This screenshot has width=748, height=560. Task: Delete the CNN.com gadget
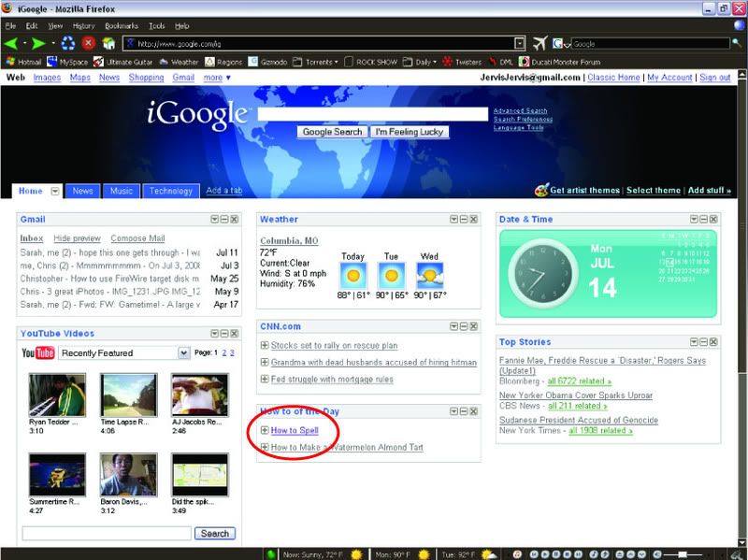[x=474, y=327]
